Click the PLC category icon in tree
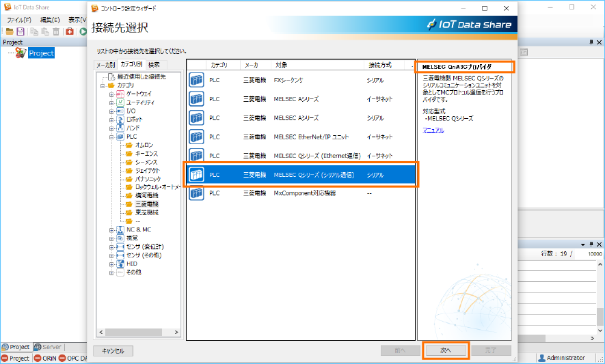The image size is (605, 364). [120, 136]
